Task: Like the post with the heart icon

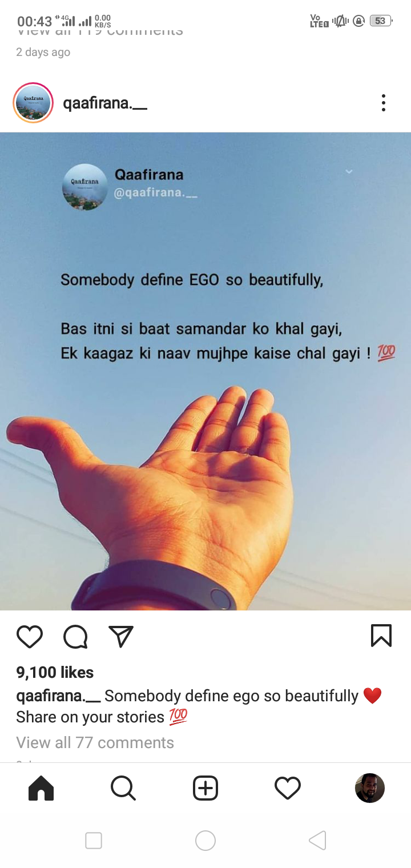Action: (30, 636)
